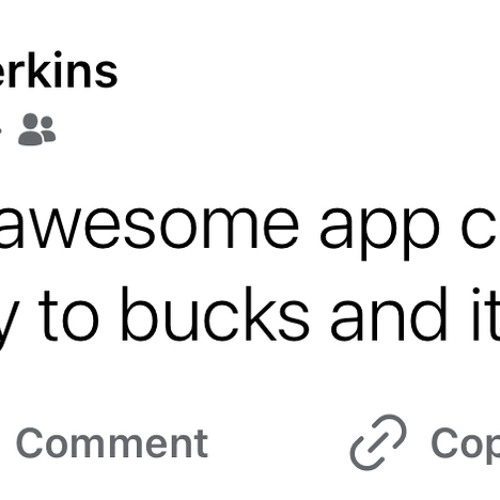The image size is (500, 500).
Task: Click the partial letter c after app
Action: (x=481, y=228)
